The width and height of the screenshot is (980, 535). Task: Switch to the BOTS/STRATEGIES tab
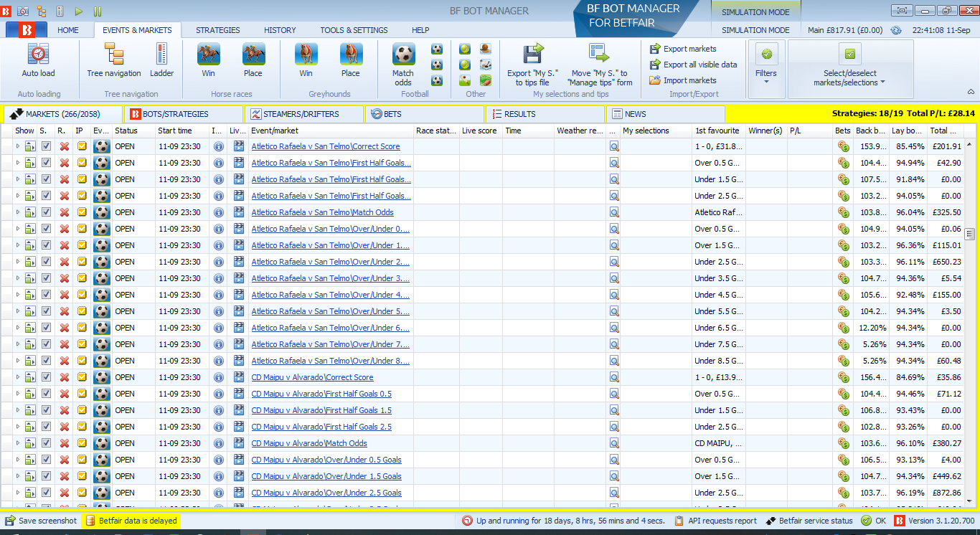184,114
